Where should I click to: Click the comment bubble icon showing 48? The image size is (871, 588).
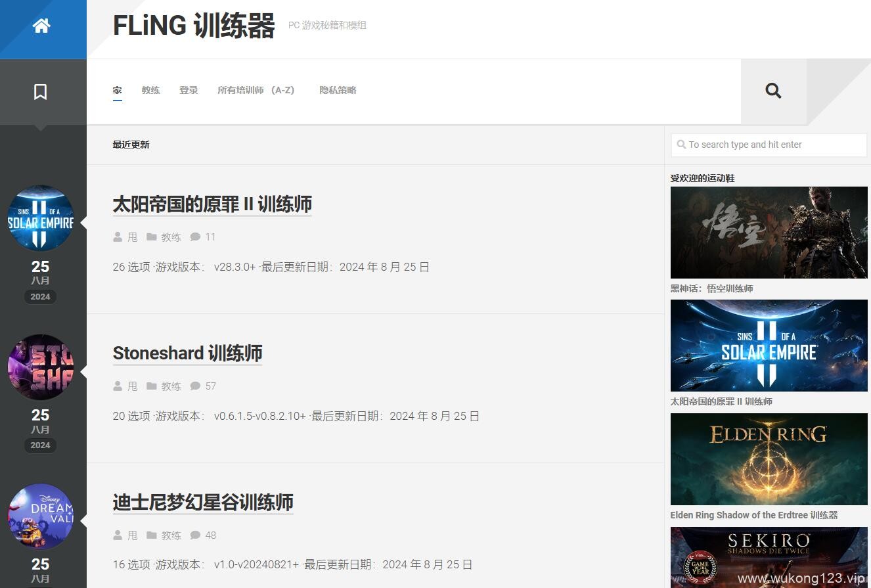[195, 535]
